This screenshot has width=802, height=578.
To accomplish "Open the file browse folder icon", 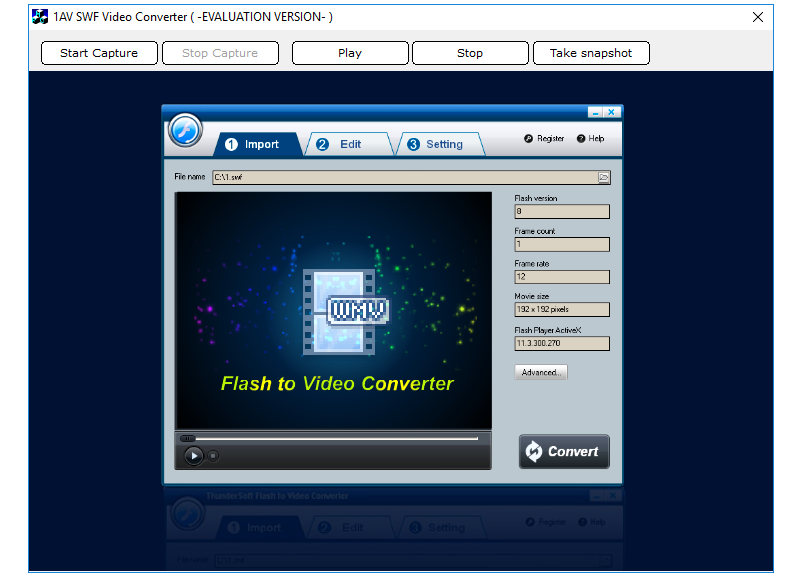I will coord(604,177).
